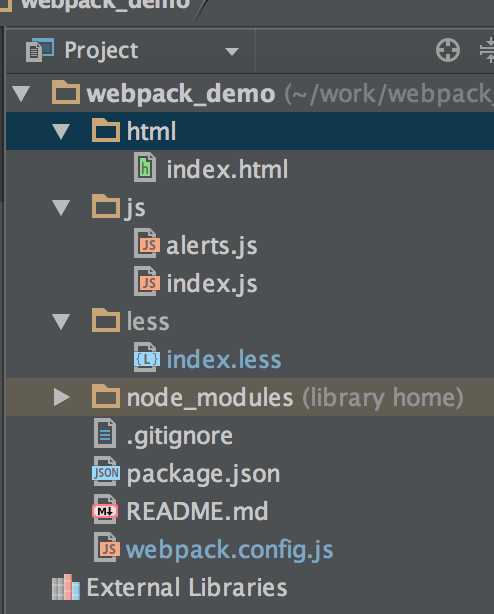The height and width of the screenshot is (614, 494).
Task: Click the scroll from source crosshair icon
Action: (448, 51)
